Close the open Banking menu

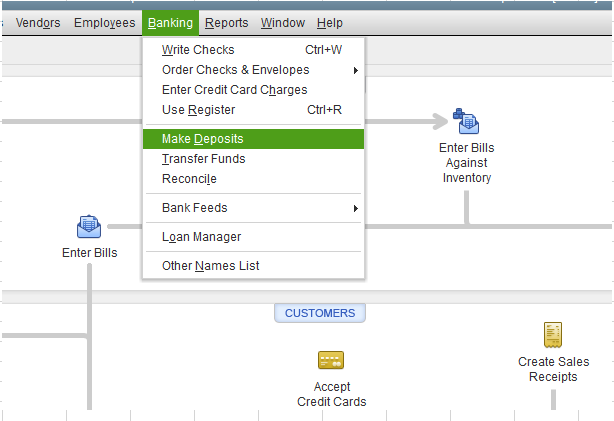click(169, 23)
